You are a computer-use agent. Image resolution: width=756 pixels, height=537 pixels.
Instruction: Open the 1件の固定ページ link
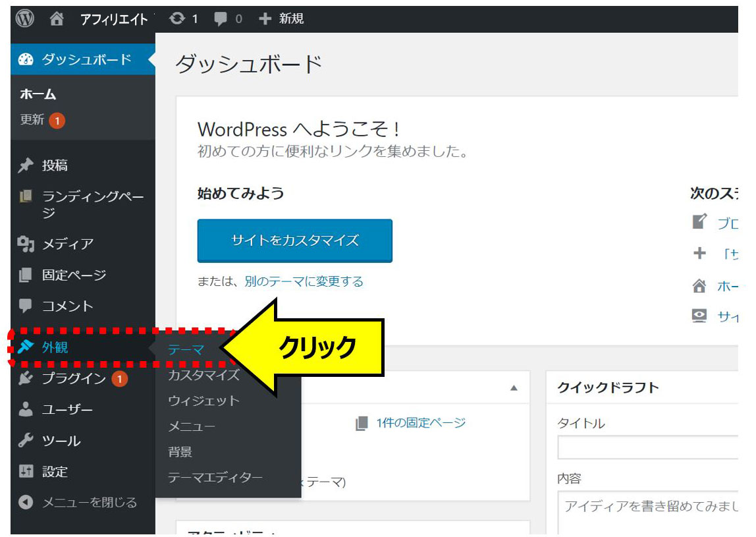421,423
